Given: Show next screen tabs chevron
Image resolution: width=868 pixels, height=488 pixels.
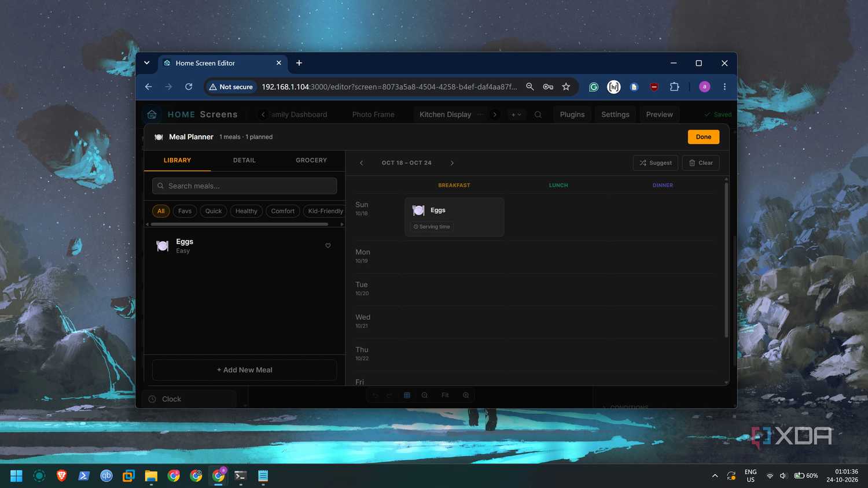Looking at the screenshot, I should click(495, 114).
